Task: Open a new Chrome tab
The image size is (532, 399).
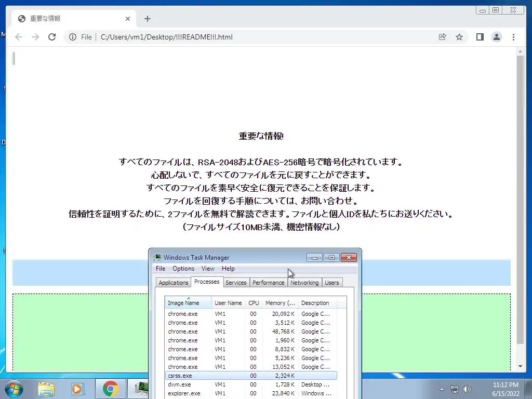Action: click(x=147, y=19)
